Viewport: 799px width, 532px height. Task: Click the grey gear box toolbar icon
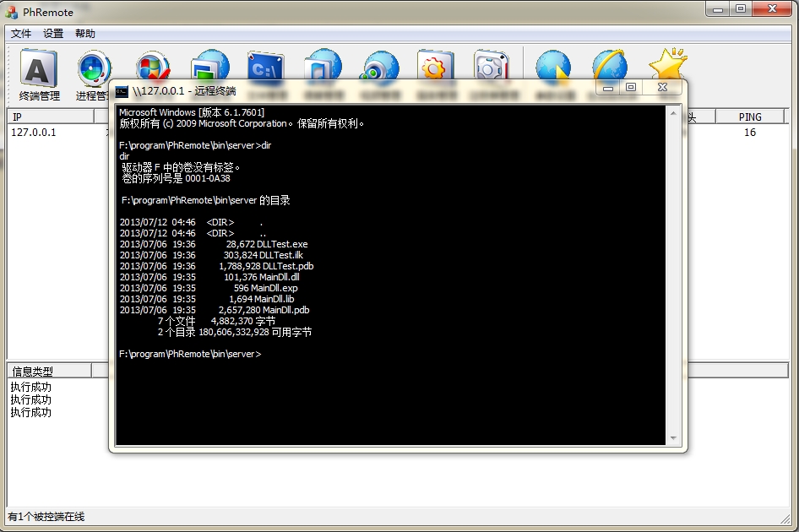point(492,65)
